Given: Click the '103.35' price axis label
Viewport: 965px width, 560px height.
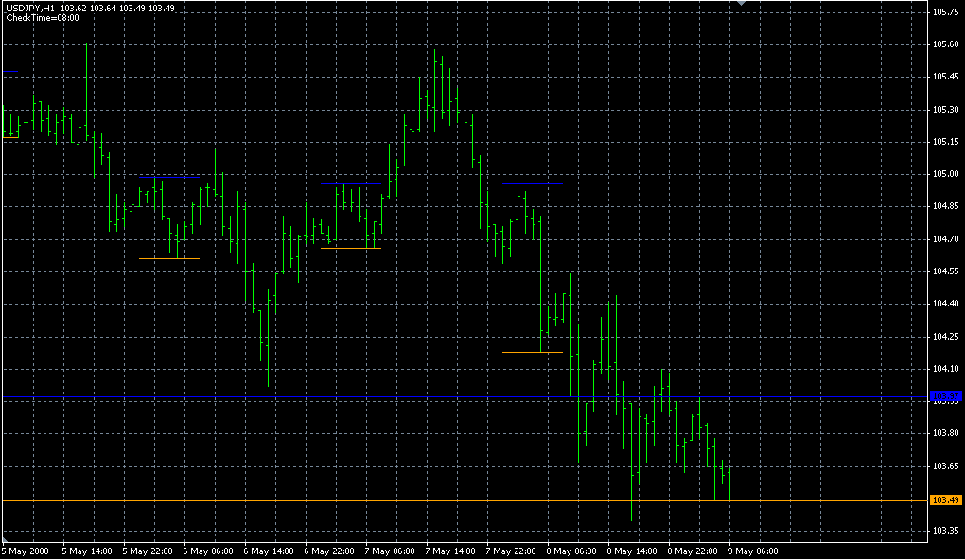Looking at the screenshot, I should click(x=946, y=531).
